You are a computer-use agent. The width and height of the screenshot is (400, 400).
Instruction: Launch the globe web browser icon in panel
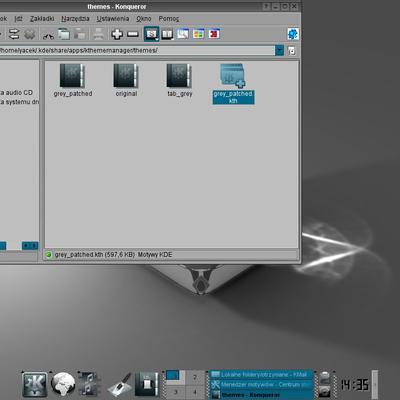(x=63, y=384)
